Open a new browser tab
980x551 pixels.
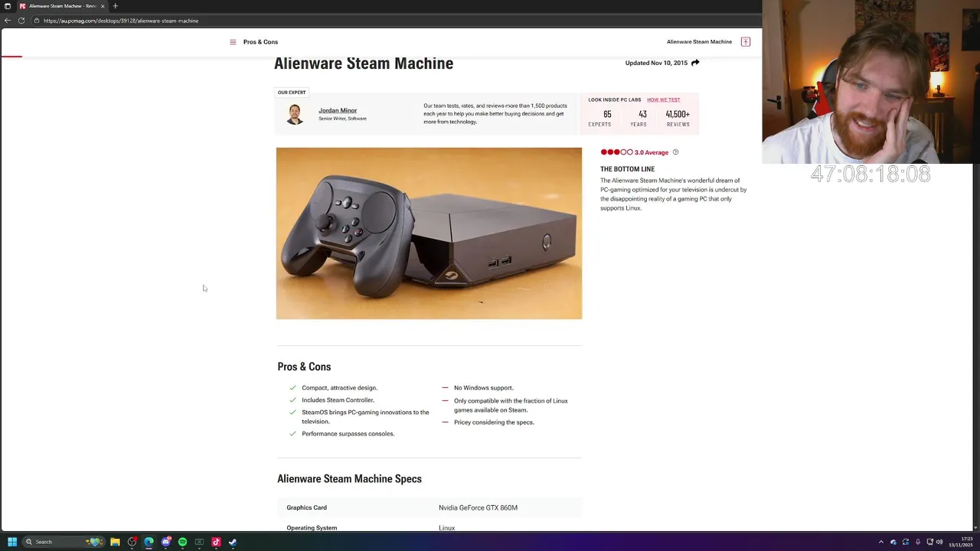pyautogui.click(x=116, y=6)
